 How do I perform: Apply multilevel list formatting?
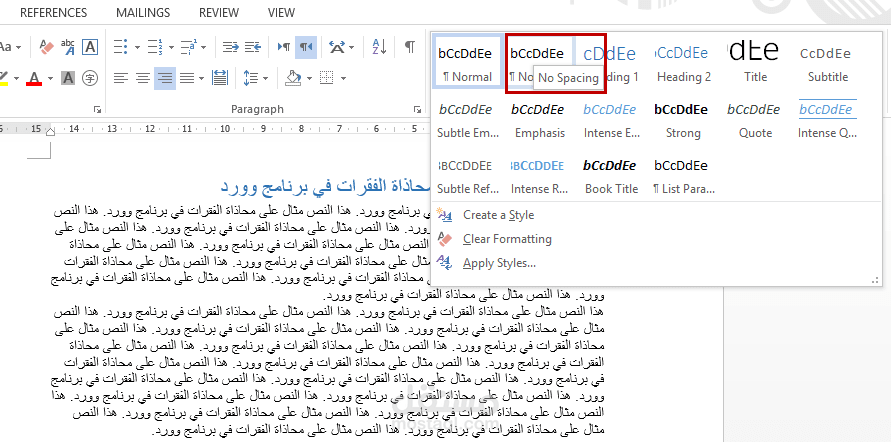coord(188,47)
